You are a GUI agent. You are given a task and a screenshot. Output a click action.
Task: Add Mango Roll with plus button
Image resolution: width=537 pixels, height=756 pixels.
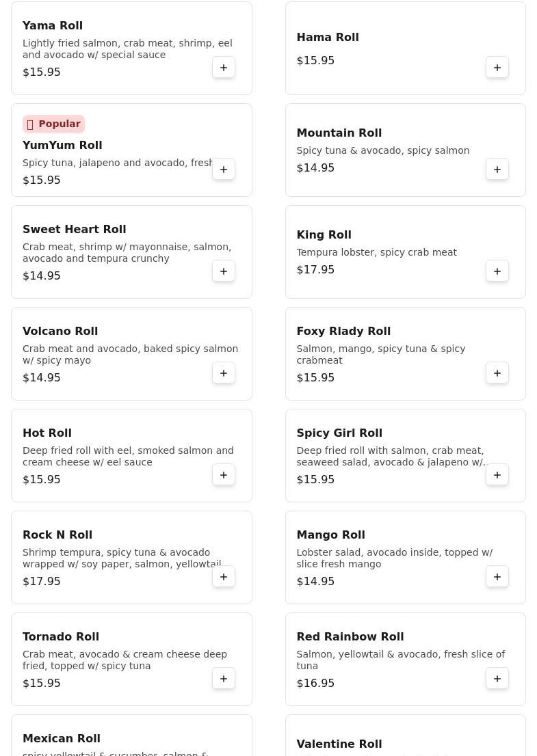[x=497, y=577]
